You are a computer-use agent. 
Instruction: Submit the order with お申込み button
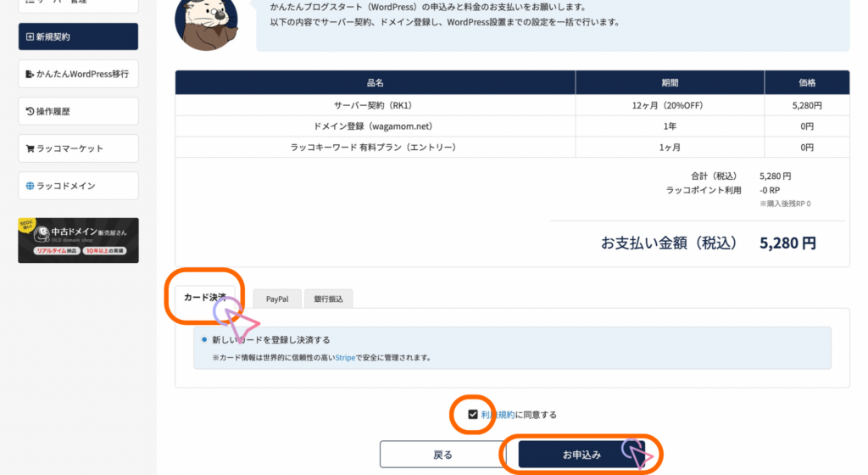click(x=581, y=455)
